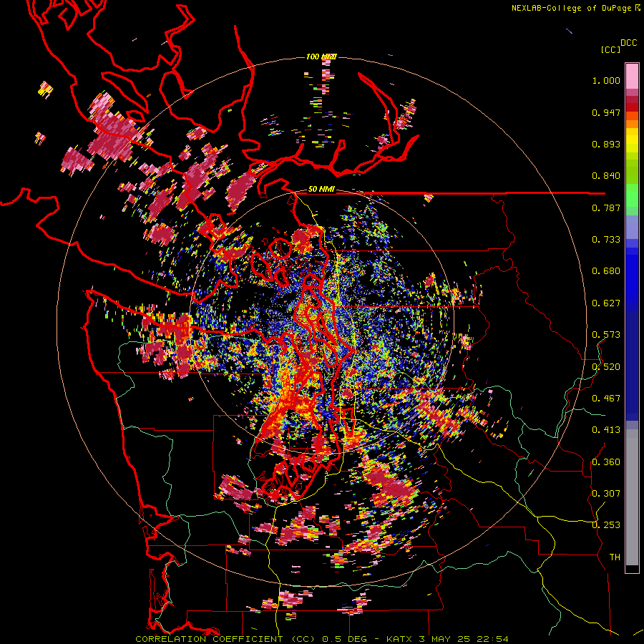
Task: Pick the light pink top color bar segment
Action: pos(632,76)
